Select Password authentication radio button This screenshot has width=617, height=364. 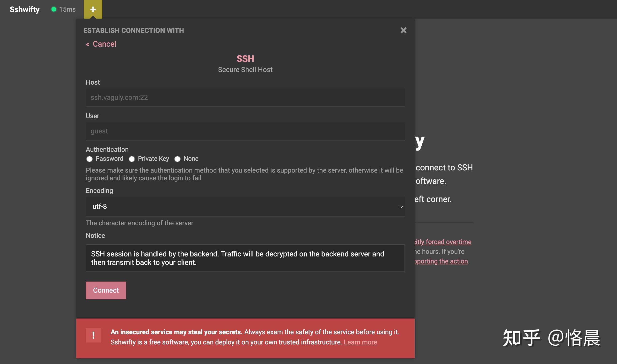[89, 159]
